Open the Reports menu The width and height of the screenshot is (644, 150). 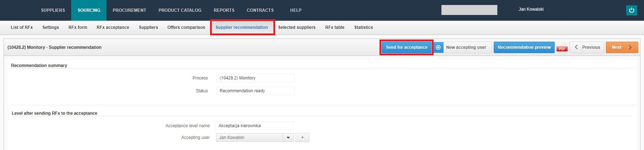[224, 10]
